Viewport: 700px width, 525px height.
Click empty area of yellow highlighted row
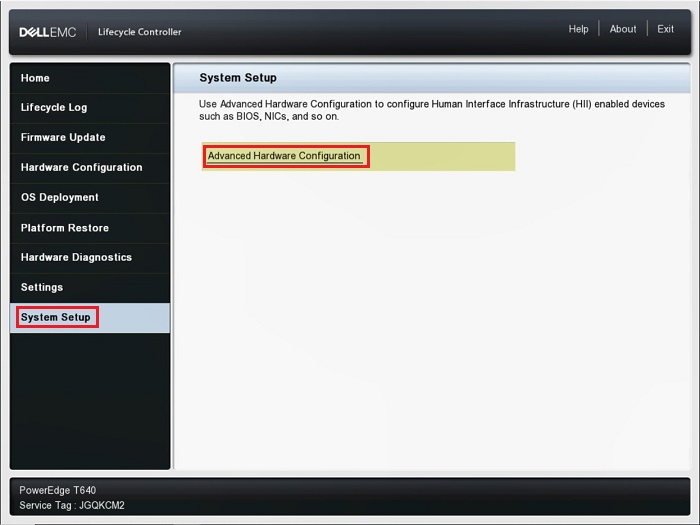[442, 156]
